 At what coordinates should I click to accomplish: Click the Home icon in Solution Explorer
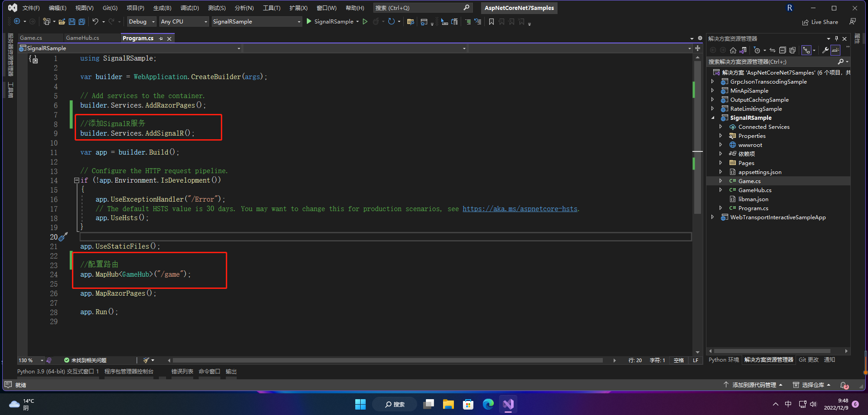pos(733,50)
